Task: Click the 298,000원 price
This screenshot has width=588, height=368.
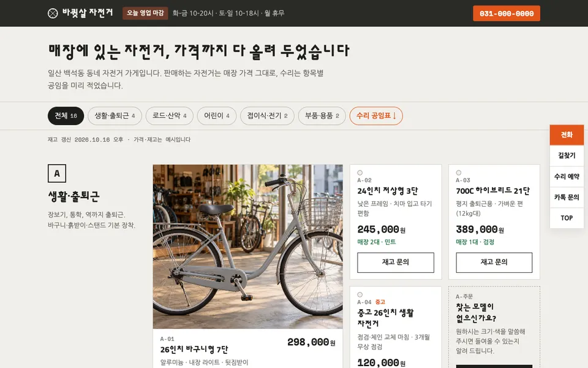Action: tap(311, 342)
